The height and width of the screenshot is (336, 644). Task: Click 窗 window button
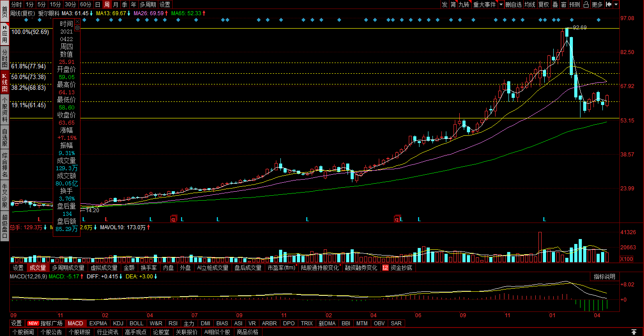tap(563, 4)
